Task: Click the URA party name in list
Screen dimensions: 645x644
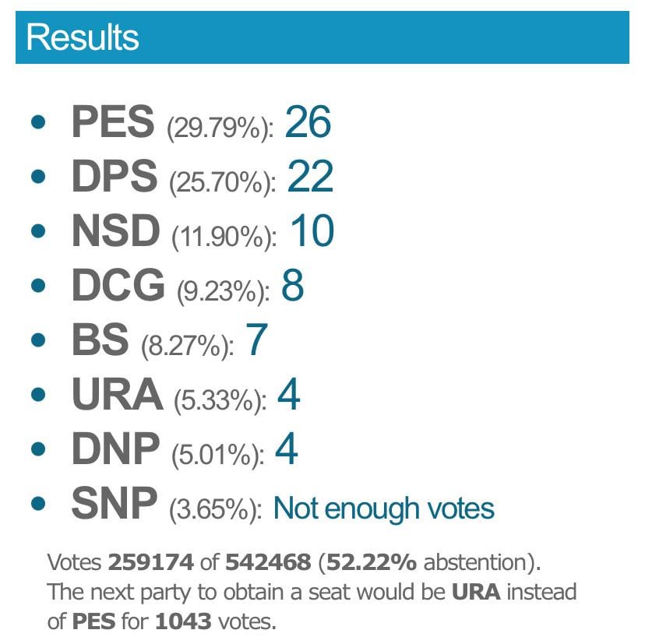Action: [117, 396]
